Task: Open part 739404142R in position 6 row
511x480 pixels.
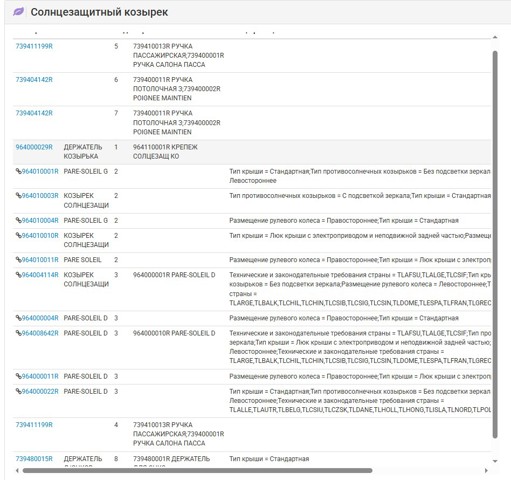Action: [x=34, y=80]
